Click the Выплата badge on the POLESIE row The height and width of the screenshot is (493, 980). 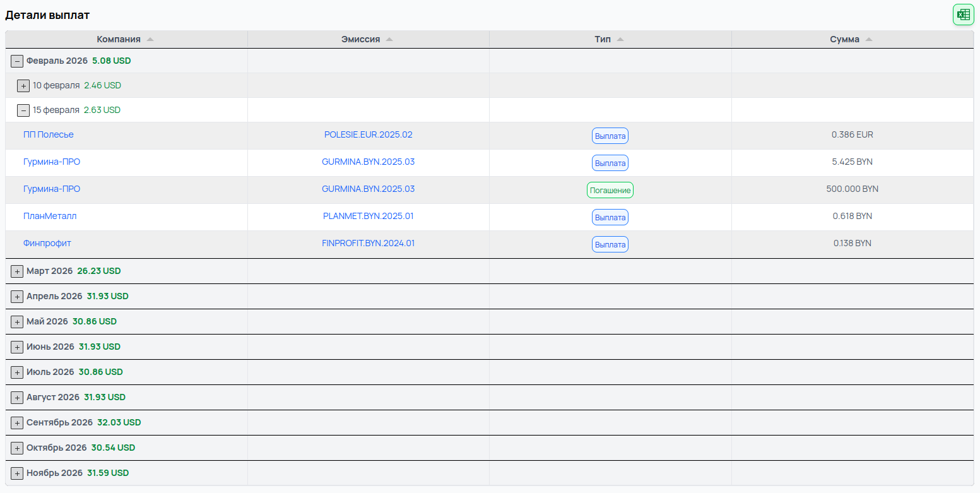[x=610, y=135]
